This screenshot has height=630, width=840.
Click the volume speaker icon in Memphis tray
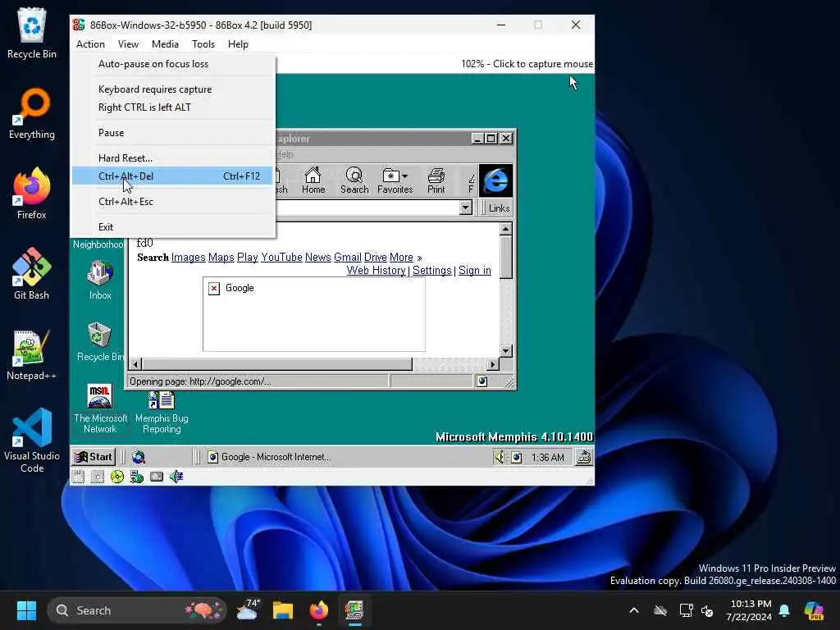coord(500,457)
